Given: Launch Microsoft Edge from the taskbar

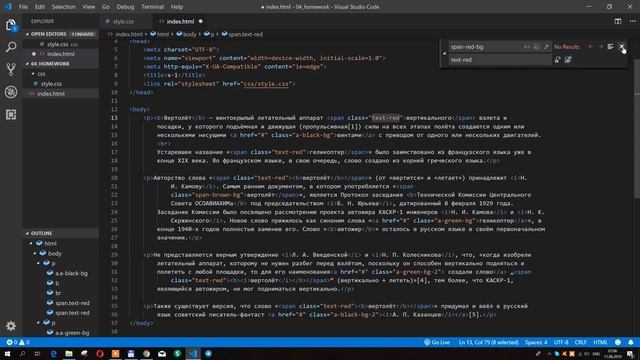Looking at the screenshot, I should (53, 354).
